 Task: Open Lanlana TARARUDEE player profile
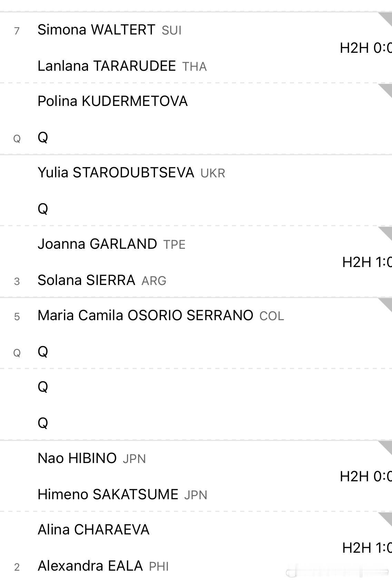pyautogui.click(x=107, y=66)
